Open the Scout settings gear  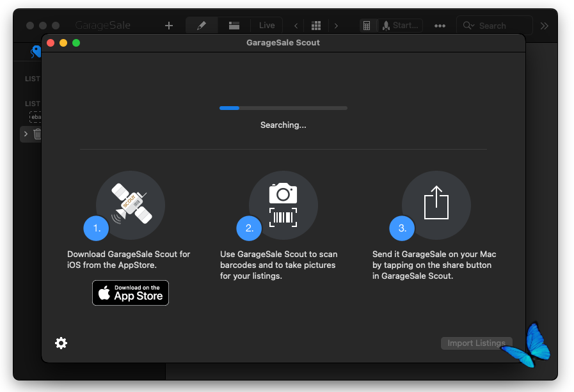pyautogui.click(x=61, y=343)
